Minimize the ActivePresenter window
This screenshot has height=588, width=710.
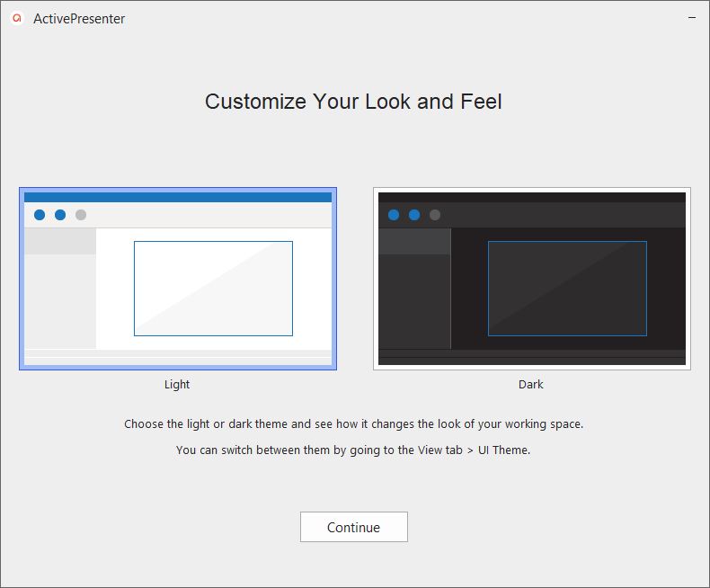point(692,18)
